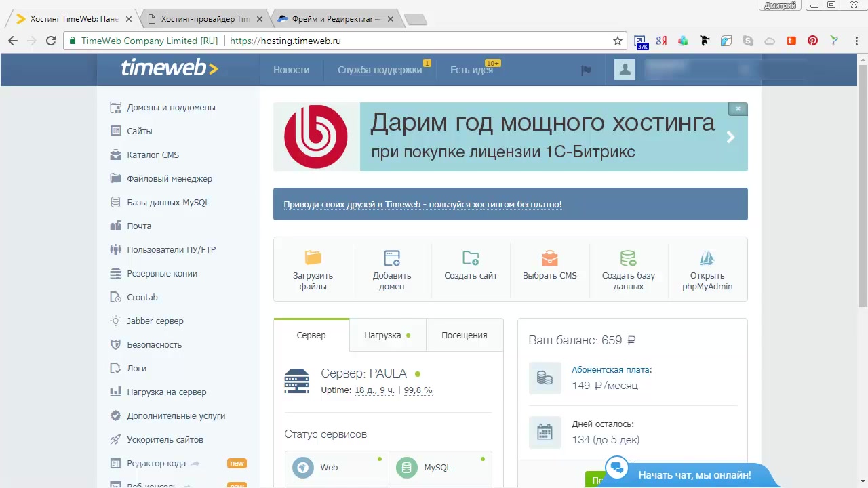
Task: Click the Резервные копии icon
Action: pyautogui.click(x=115, y=273)
